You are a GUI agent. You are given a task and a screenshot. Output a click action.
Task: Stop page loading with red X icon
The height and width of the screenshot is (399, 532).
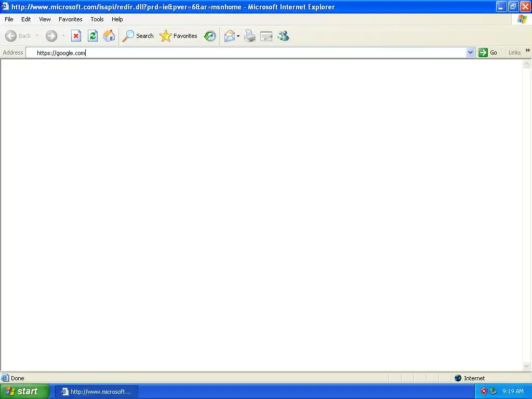[x=76, y=36]
